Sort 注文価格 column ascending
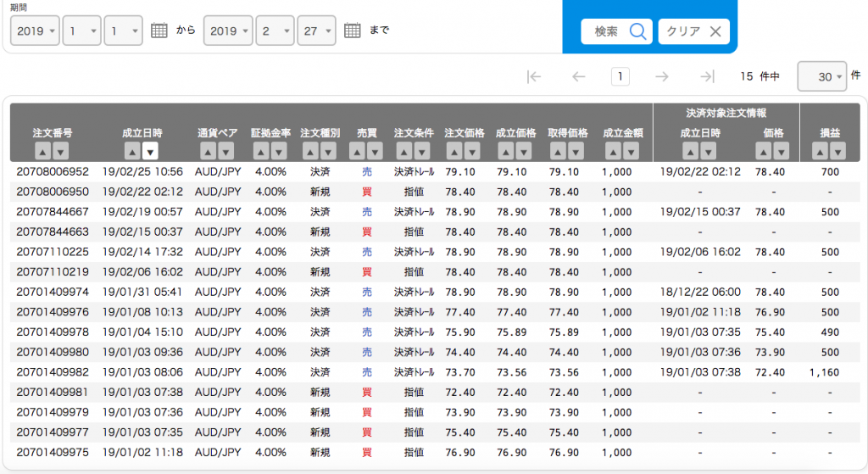868x474 pixels. click(454, 151)
